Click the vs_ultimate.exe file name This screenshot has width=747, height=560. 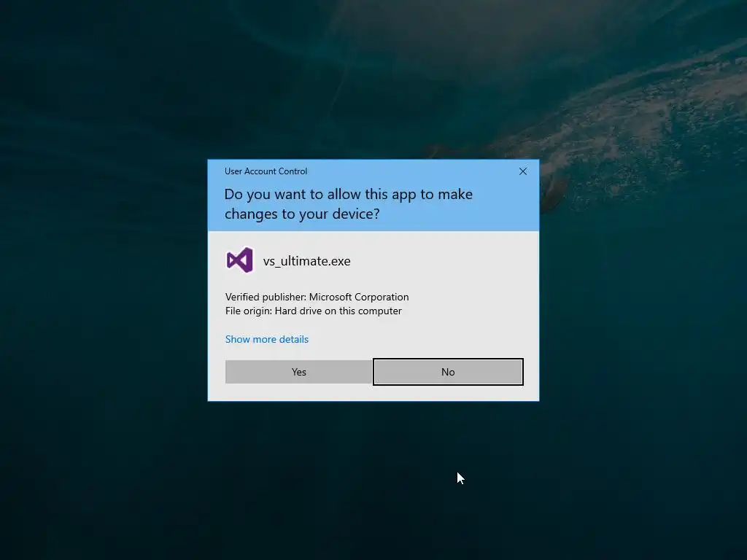tap(307, 261)
